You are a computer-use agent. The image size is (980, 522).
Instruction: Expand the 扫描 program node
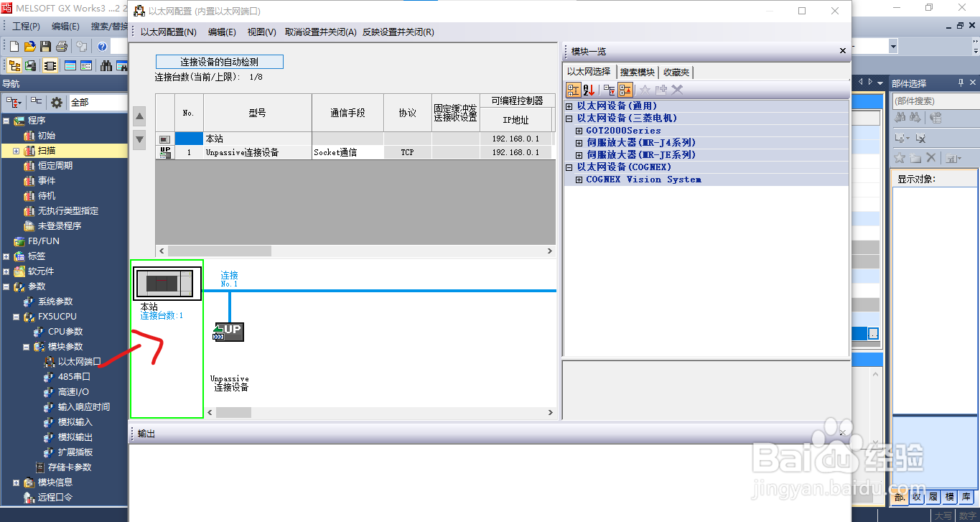[x=16, y=151]
